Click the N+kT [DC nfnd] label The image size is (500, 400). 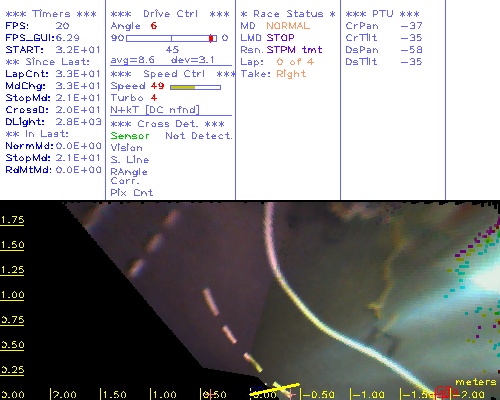(155, 110)
